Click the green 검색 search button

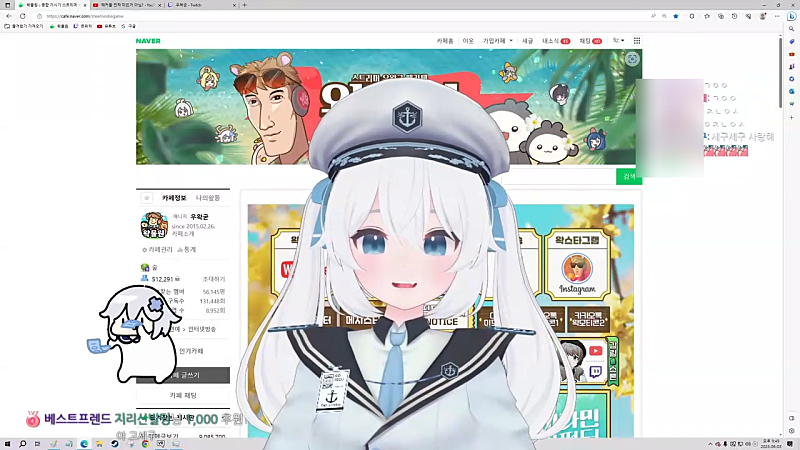629,177
